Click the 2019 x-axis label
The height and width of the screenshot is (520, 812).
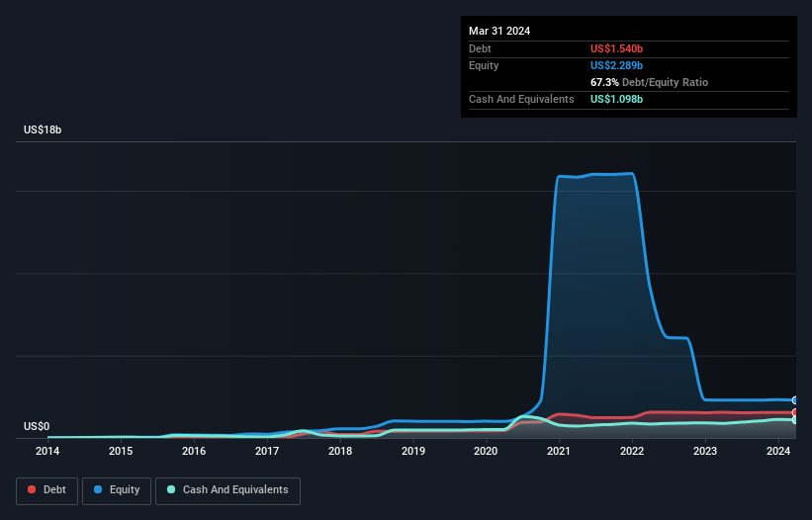pos(413,451)
